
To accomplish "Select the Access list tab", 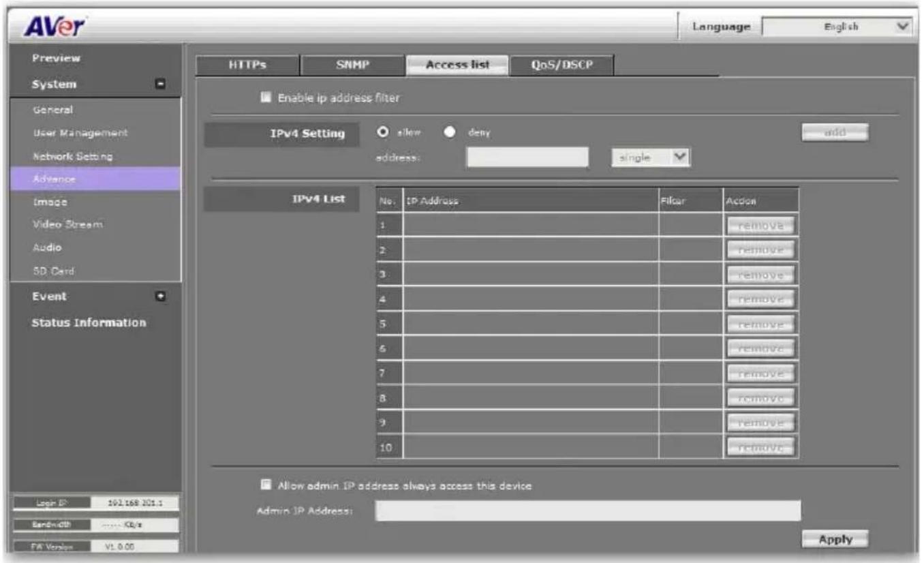I will point(457,65).
